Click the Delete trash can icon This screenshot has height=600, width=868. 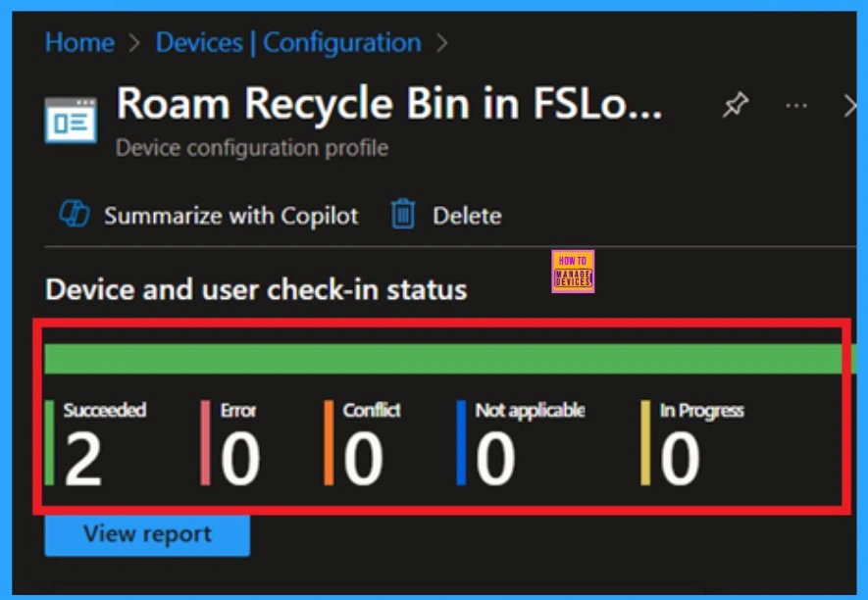[x=403, y=215]
